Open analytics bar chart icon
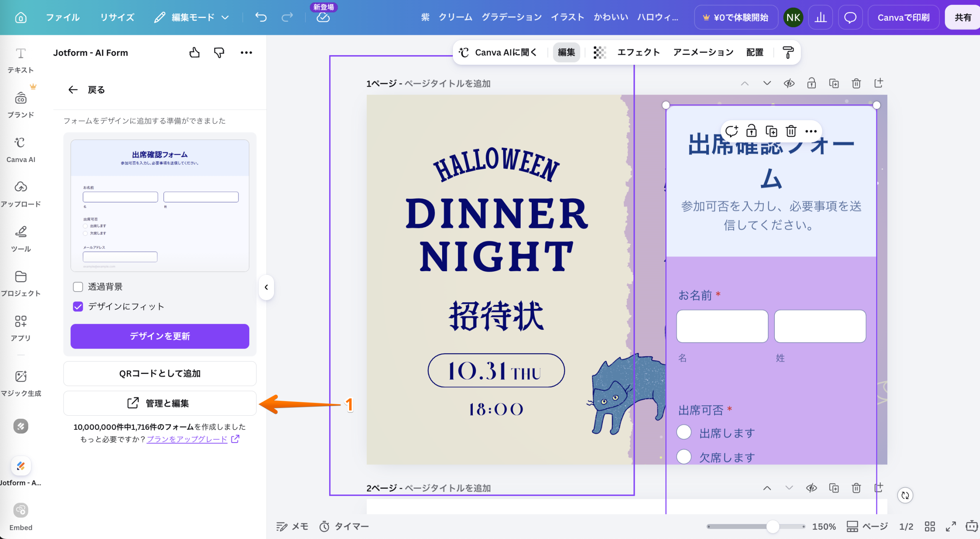The image size is (980, 539). [820, 17]
